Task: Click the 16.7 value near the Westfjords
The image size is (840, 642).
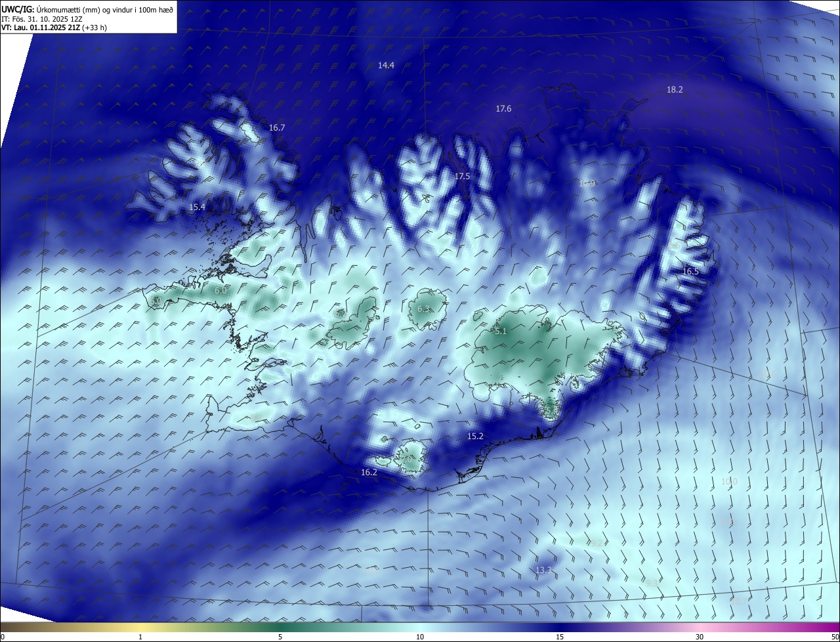Action: pyautogui.click(x=277, y=127)
